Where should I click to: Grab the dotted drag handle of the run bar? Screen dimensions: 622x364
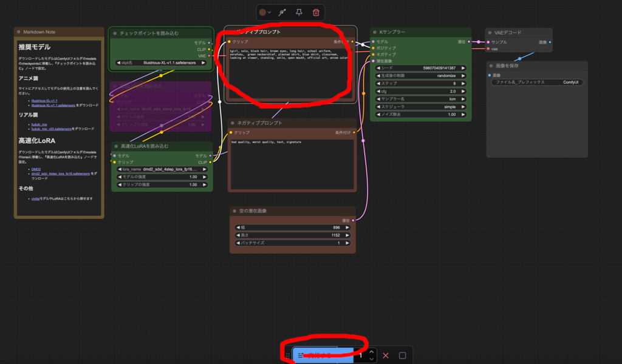(287, 356)
